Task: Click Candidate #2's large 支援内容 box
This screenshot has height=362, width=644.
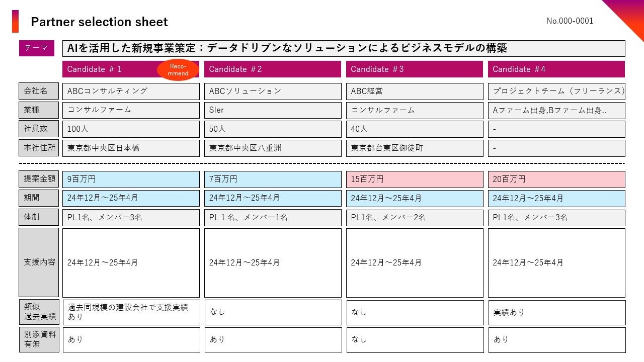Action: (x=273, y=263)
